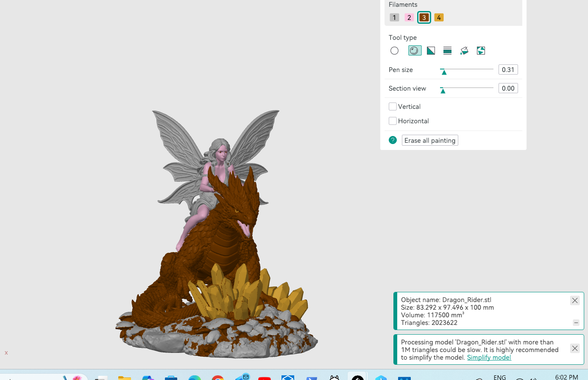Focus the Pen size value field
This screenshot has height=380, width=588.
click(x=508, y=70)
